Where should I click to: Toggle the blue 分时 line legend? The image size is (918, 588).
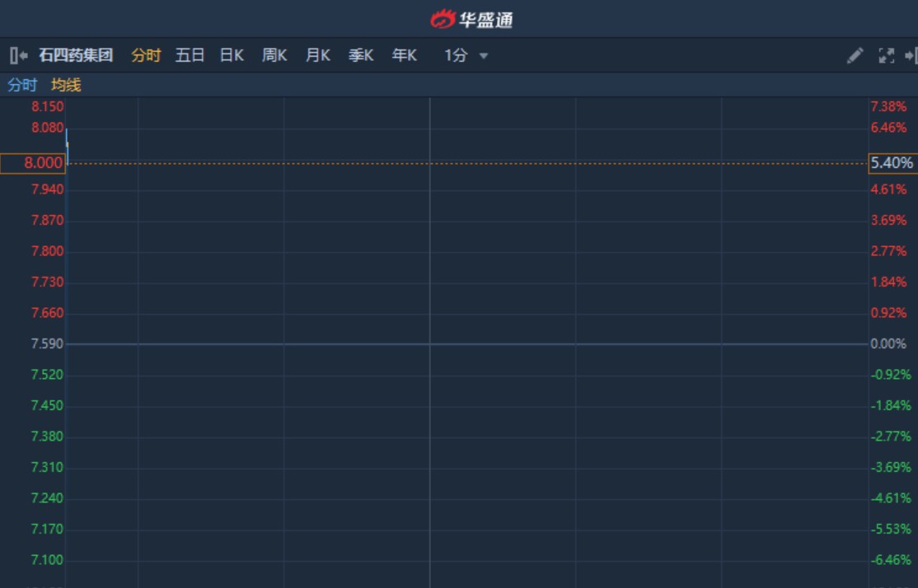[x=22, y=85]
